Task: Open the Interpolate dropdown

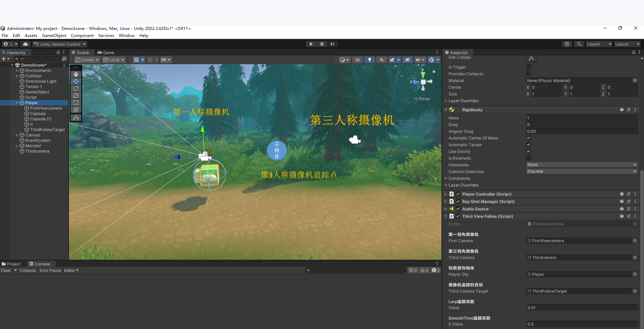Action: tap(582, 165)
